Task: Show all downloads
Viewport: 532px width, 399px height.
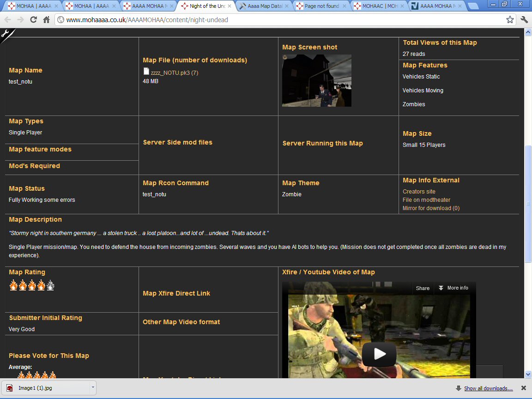Action: point(488,388)
